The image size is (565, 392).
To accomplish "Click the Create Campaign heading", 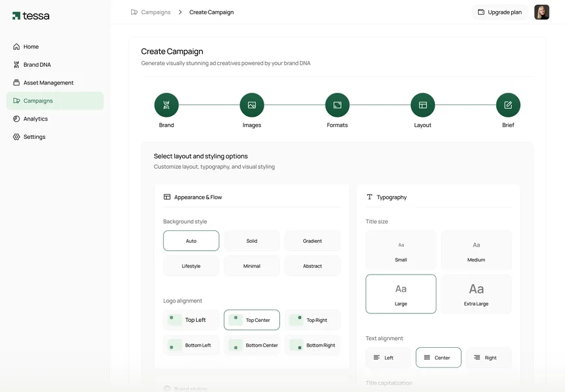I will [x=172, y=51].
